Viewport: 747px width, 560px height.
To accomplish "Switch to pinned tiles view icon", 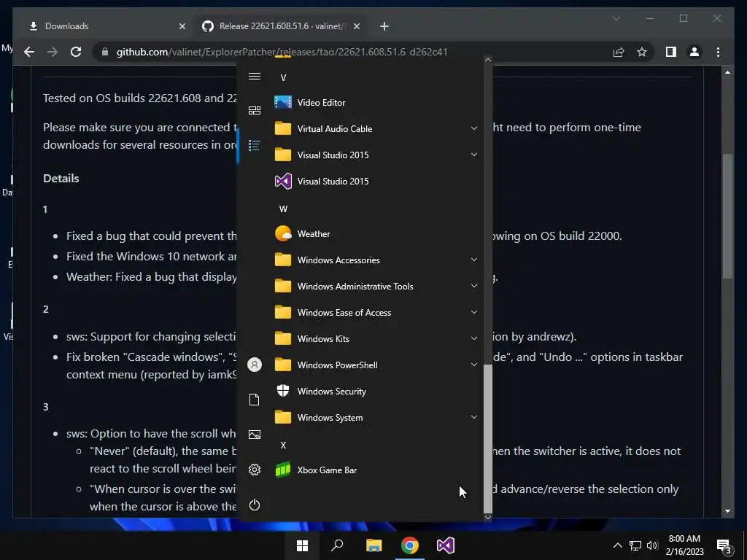I will click(255, 111).
